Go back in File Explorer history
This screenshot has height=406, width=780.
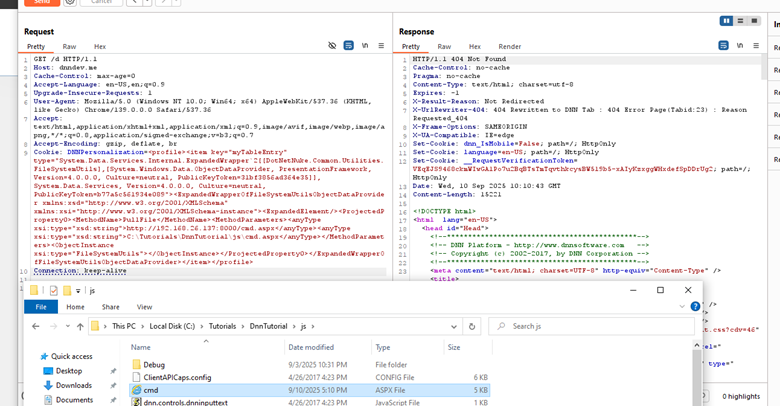pos(36,326)
